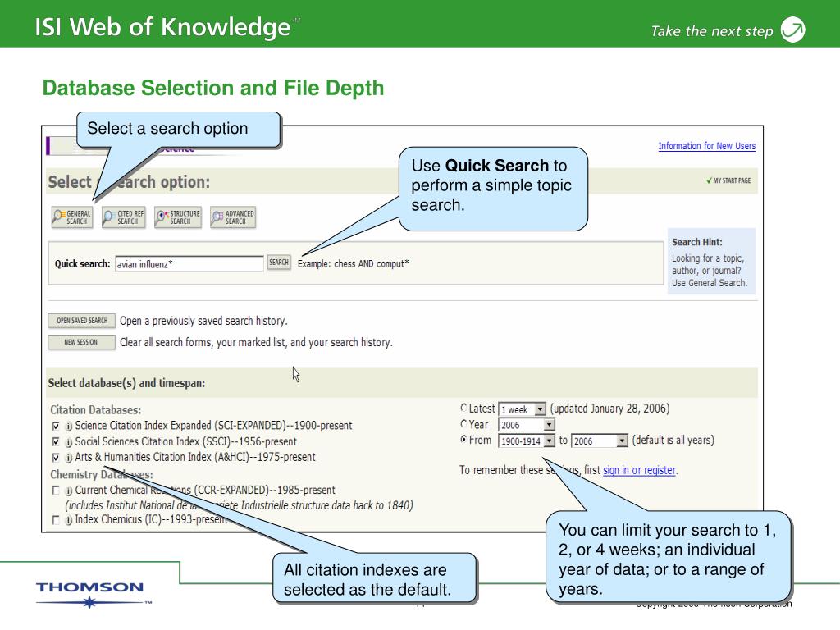Click the Select database(s) and timespan heading

click(126, 383)
